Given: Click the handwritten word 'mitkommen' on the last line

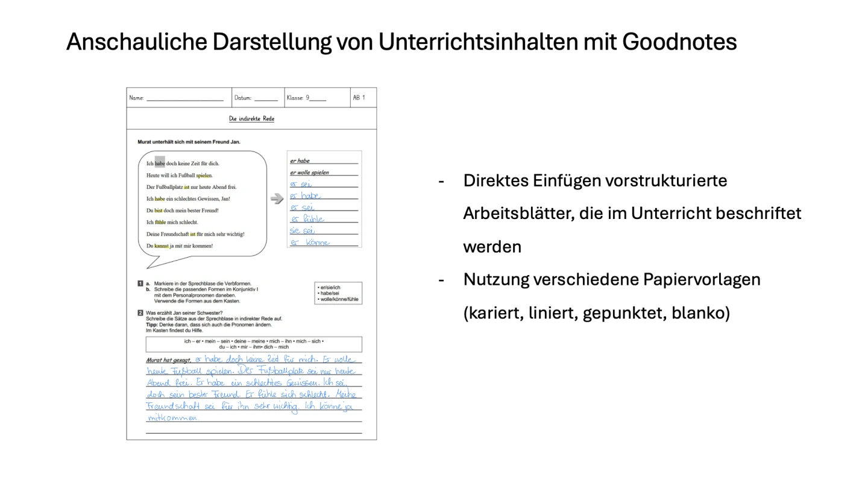Looking at the screenshot, I should tap(172, 417).
